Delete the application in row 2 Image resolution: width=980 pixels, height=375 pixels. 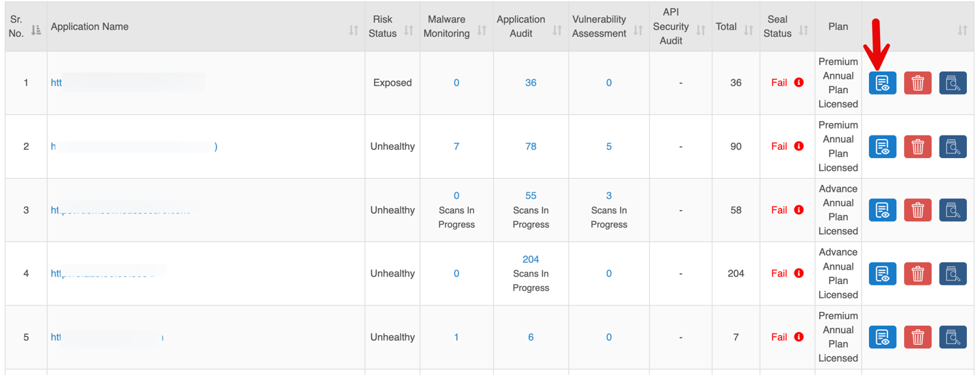click(917, 146)
